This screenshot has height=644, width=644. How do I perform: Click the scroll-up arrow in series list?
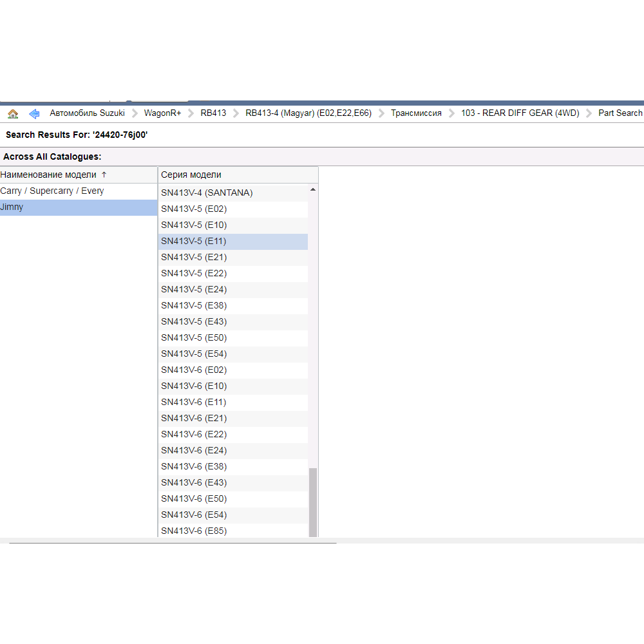point(313,190)
